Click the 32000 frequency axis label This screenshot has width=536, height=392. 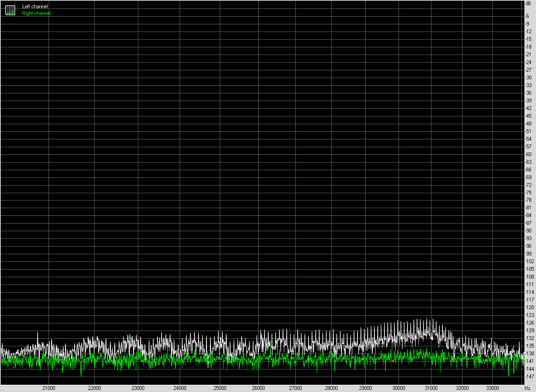coord(463,388)
